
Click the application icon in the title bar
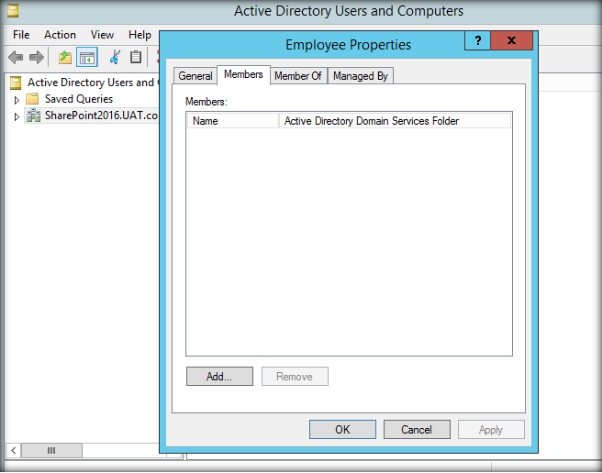click(x=13, y=11)
